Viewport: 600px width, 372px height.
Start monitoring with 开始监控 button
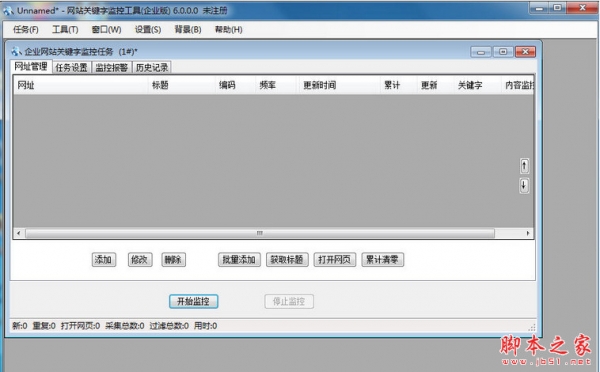point(194,301)
